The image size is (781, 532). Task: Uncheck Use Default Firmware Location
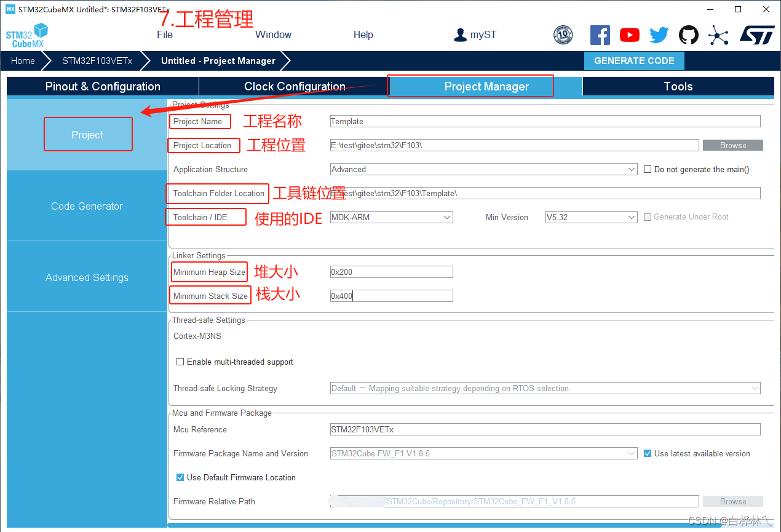point(180,477)
